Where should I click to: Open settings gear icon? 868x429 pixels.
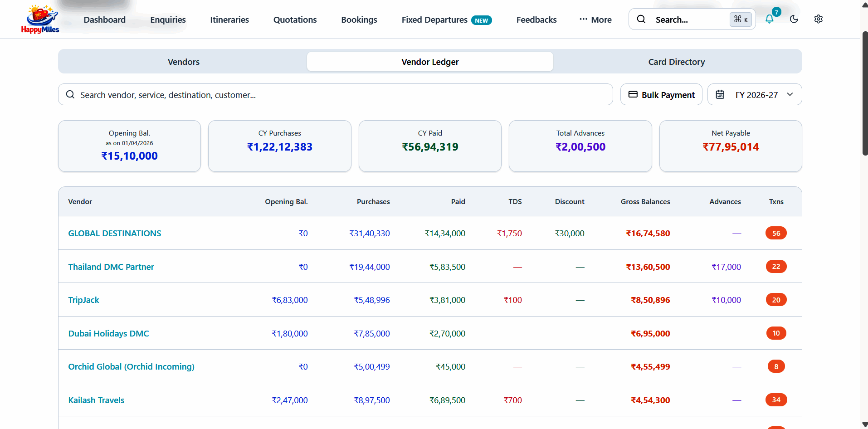pos(818,19)
